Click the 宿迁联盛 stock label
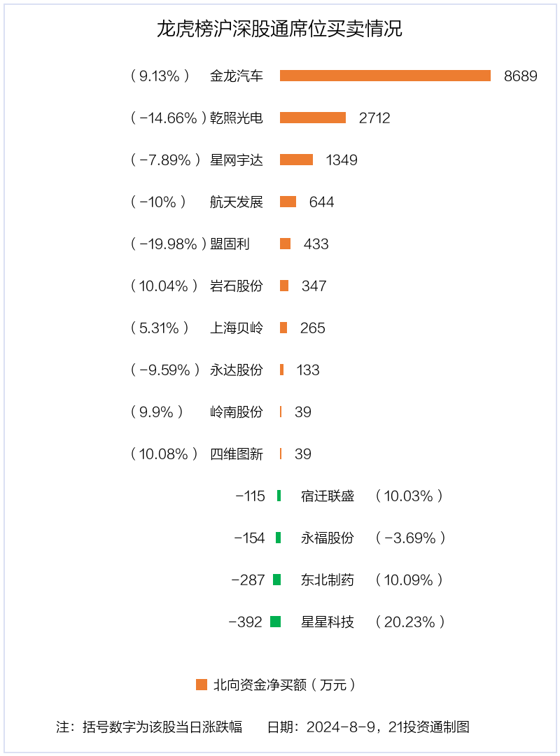The width and height of the screenshot is (560, 756). [x=328, y=496]
